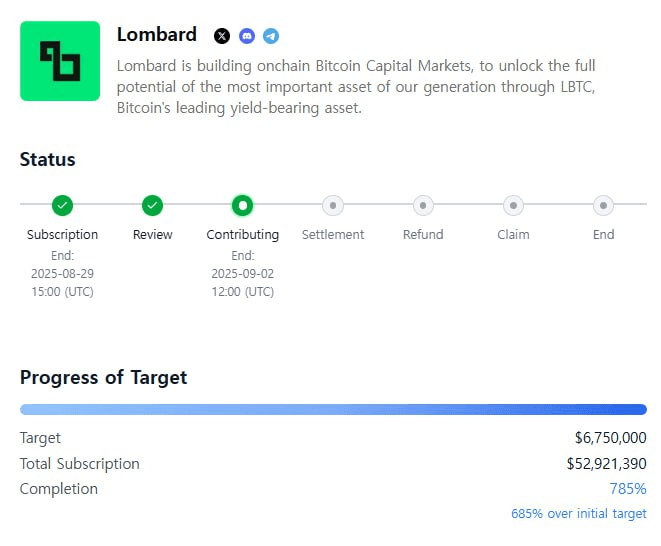Click the Lombard project title
Screen dimensions: 661x546
[x=157, y=35]
